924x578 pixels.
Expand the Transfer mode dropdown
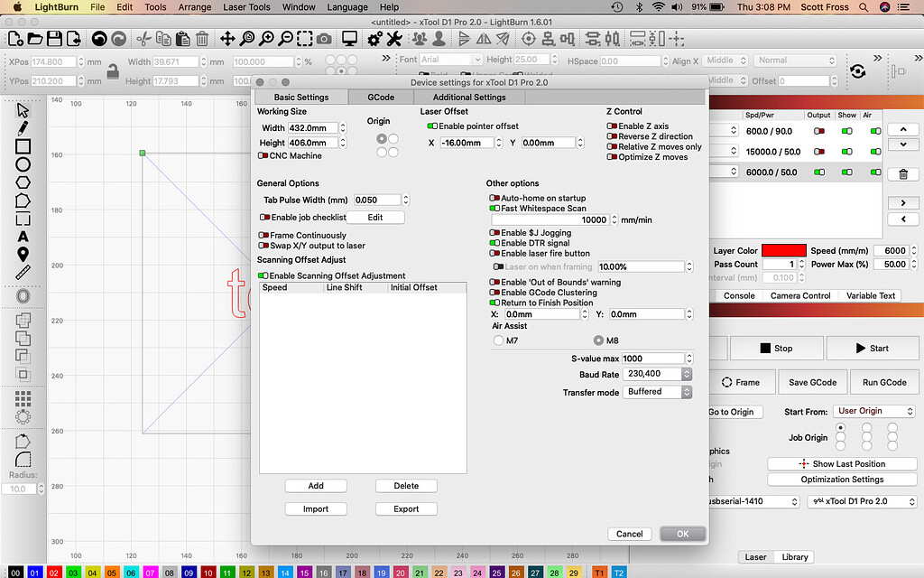click(658, 392)
